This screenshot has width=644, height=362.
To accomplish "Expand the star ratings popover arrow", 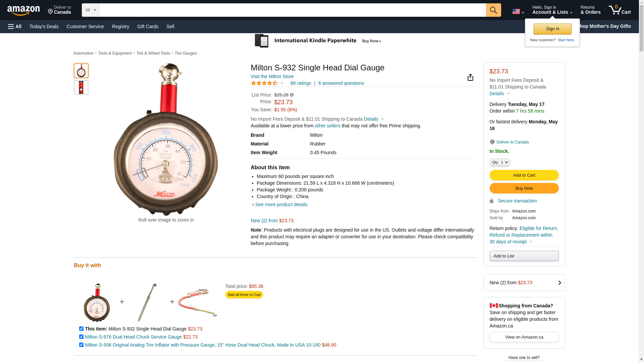I will (282, 83).
